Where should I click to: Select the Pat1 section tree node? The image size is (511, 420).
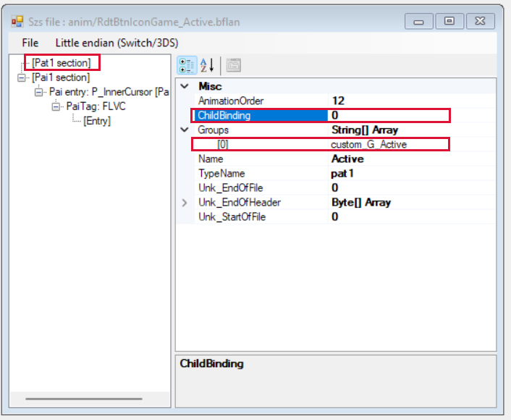(x=61, y=63)
